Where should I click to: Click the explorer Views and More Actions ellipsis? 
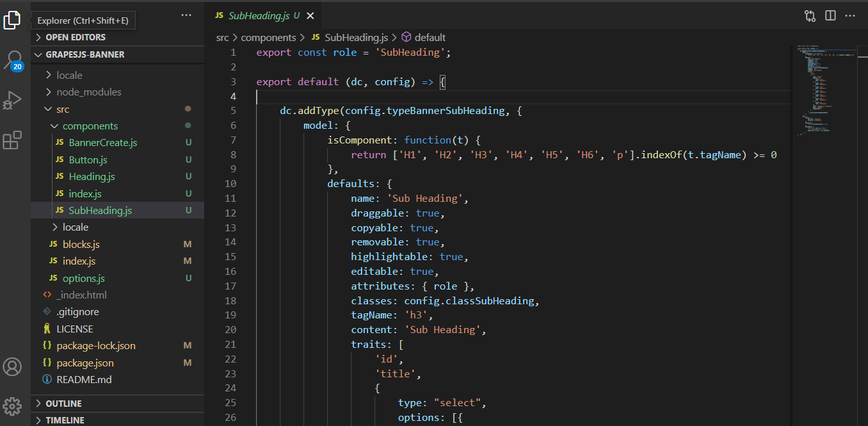click(x=186, y=15)
